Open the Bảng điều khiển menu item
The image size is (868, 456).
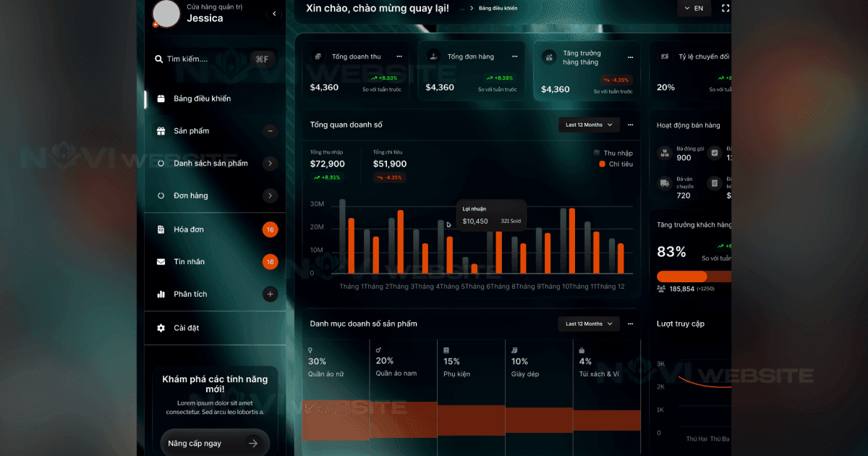(202, 98)
